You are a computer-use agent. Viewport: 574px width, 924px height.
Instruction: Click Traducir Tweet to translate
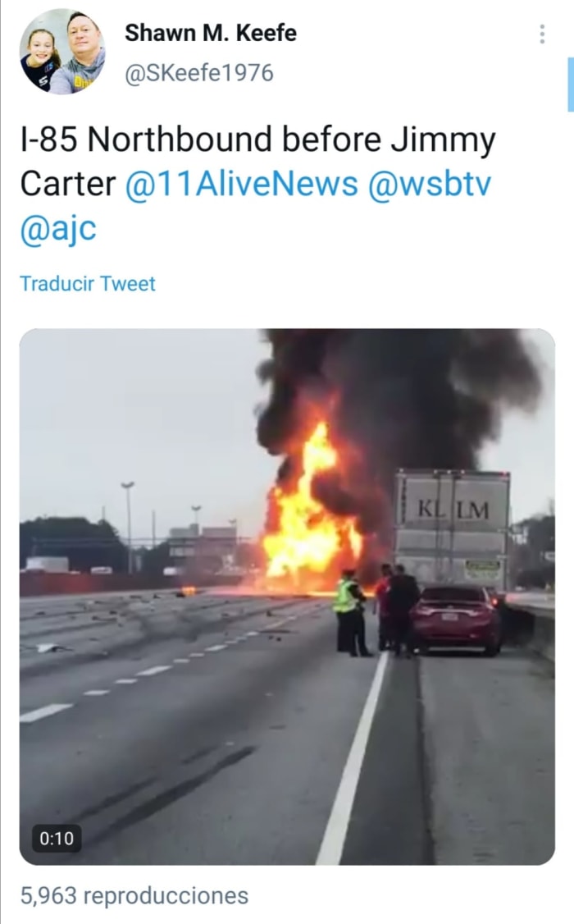pyautogui.click(x=88, y=283)
